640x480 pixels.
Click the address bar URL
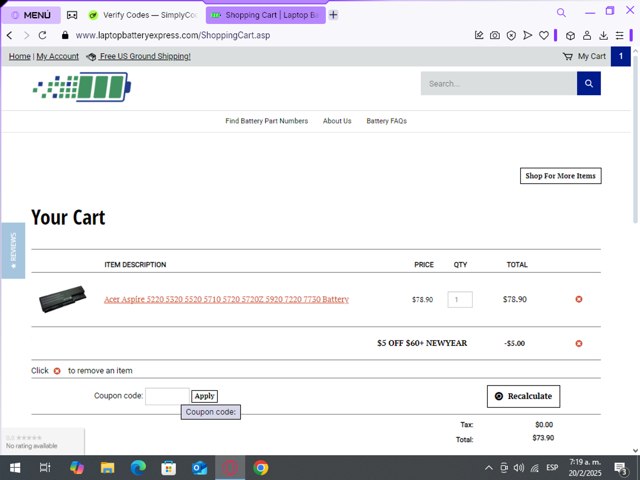pos(173,36)
